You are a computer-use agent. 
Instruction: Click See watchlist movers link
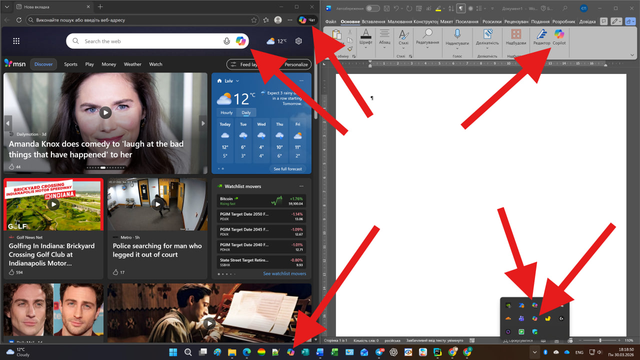pos(284,273)
